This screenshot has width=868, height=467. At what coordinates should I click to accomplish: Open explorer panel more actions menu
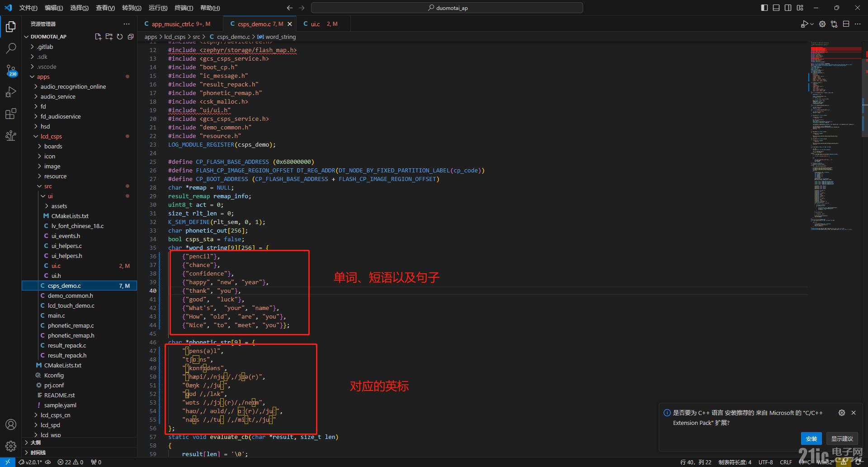pyautogui.click(x=127, y=24)
